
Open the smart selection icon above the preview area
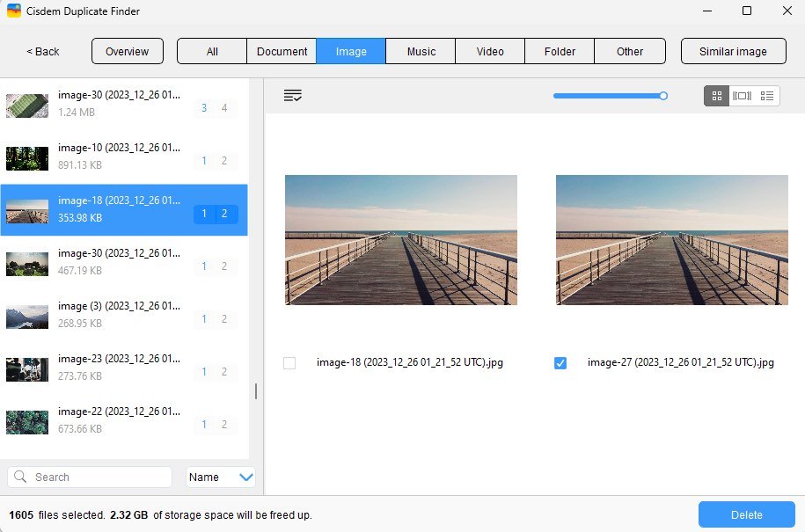(293, 95)
